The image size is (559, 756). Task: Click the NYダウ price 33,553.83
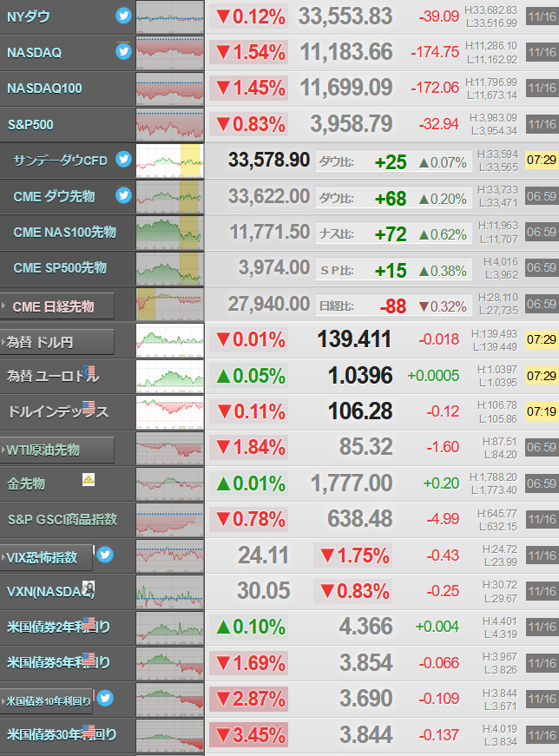click(345, 16)
